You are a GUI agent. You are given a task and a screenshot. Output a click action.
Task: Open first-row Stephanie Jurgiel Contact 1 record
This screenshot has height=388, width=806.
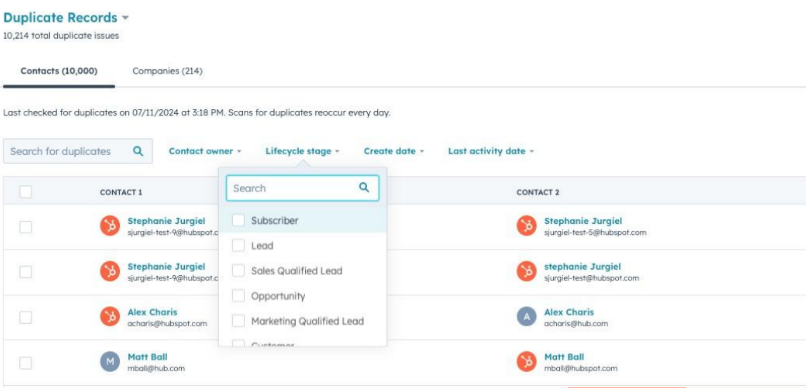(166, 221)
